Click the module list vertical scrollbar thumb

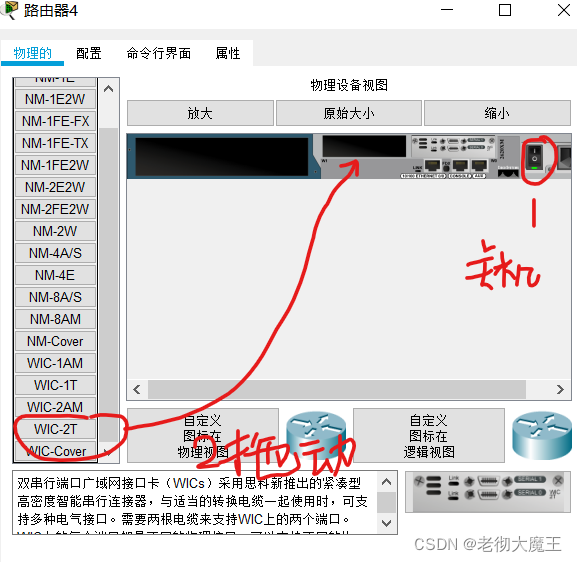coord(109,284)
